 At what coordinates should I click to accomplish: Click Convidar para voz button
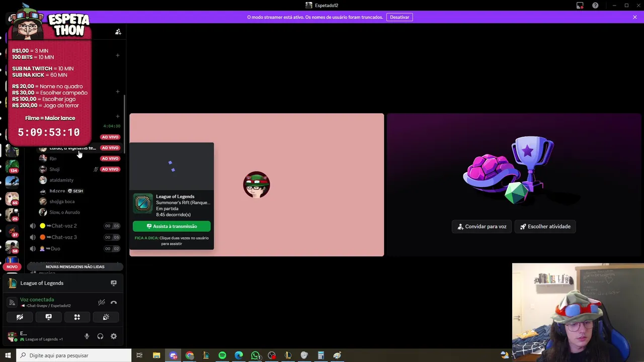point(481,226)
